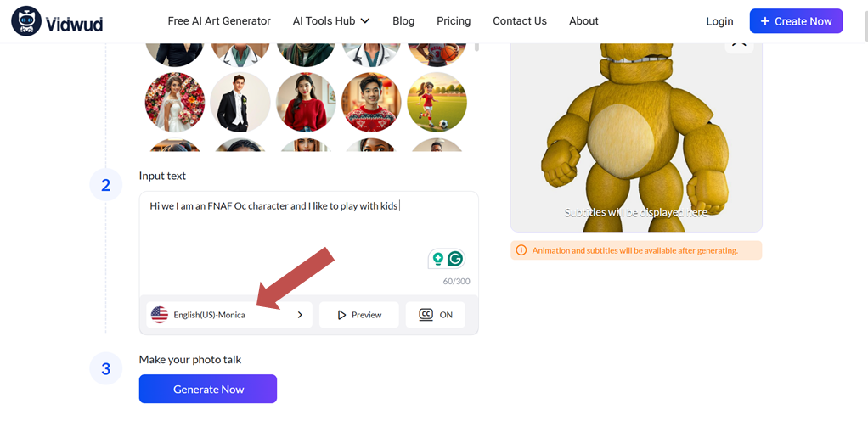This screenshot has width=868, height=426.
Task: Open the About page
Action: pos(583,21)
